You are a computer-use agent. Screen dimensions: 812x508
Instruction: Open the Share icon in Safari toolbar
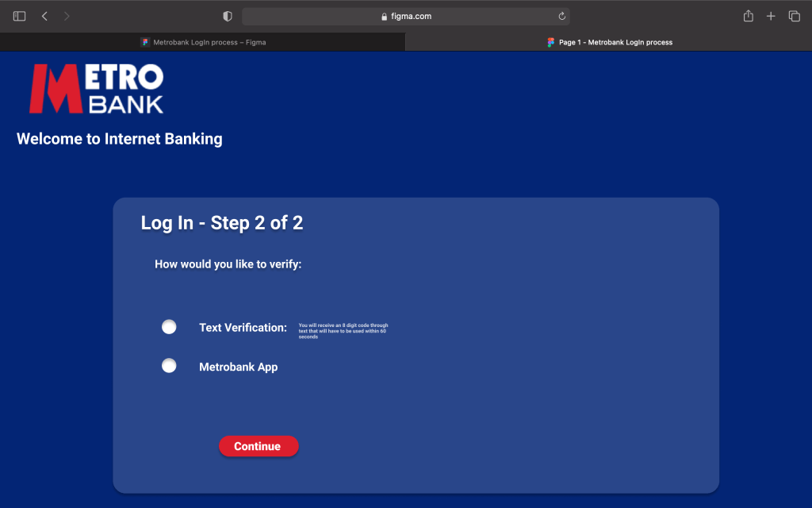748,16
